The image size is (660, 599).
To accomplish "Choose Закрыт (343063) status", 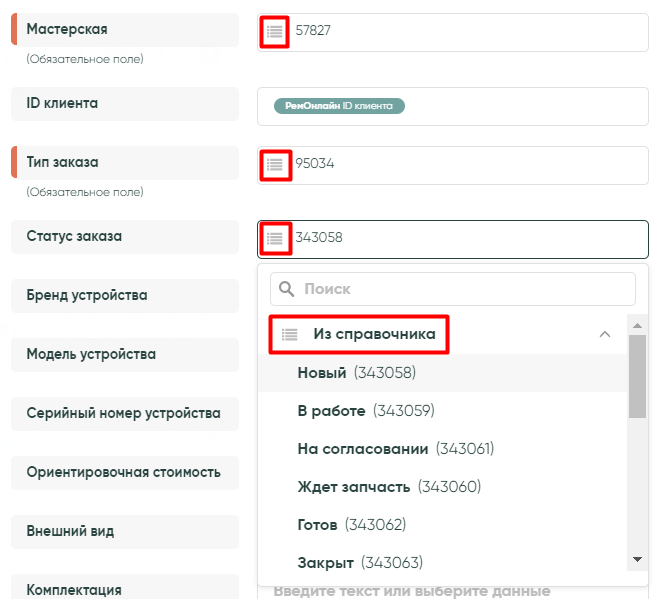I will tap(360, 562).
